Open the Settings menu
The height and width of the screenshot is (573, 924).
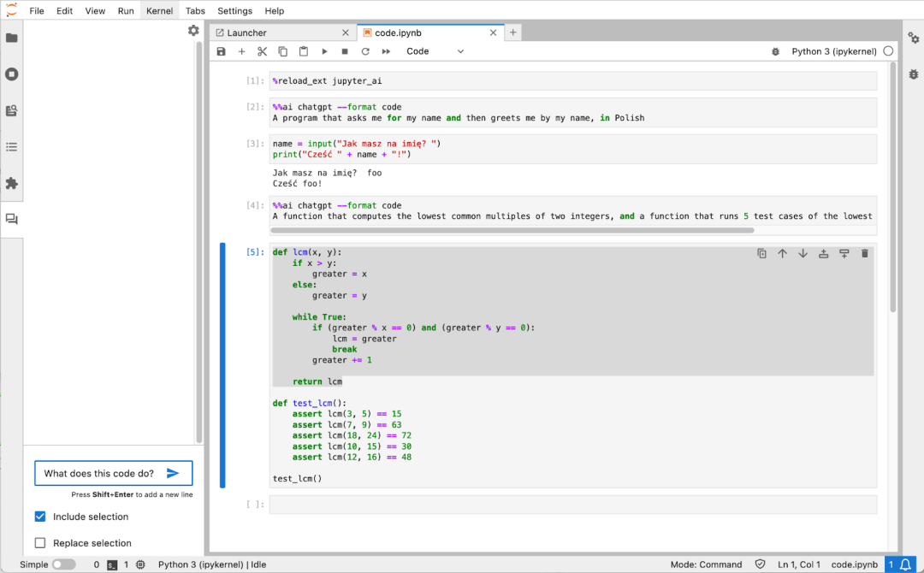click(234, 11)
